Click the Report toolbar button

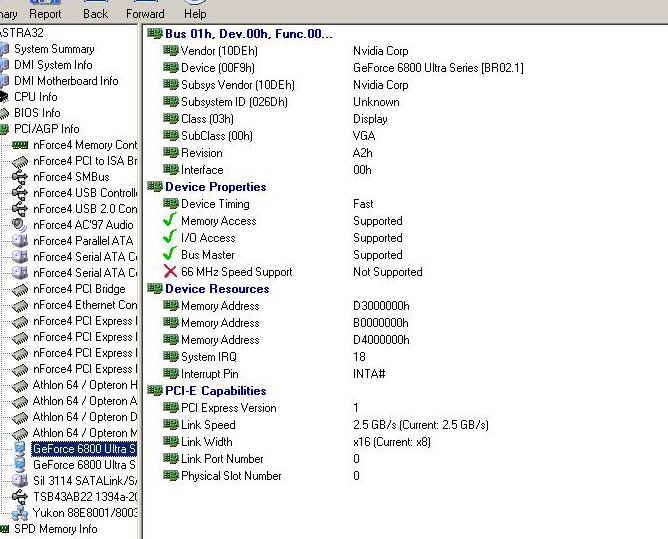coord(45,11)
